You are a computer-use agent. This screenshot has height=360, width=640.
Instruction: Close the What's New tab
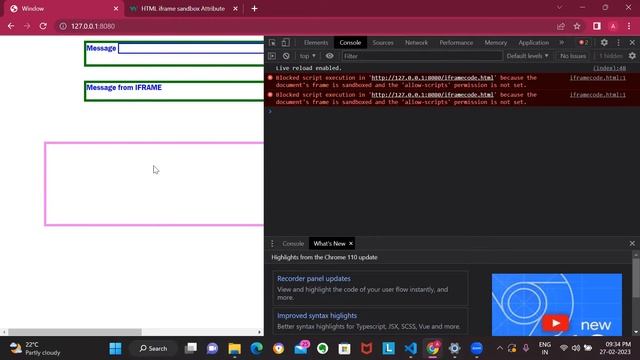click(x=351, y=243)
